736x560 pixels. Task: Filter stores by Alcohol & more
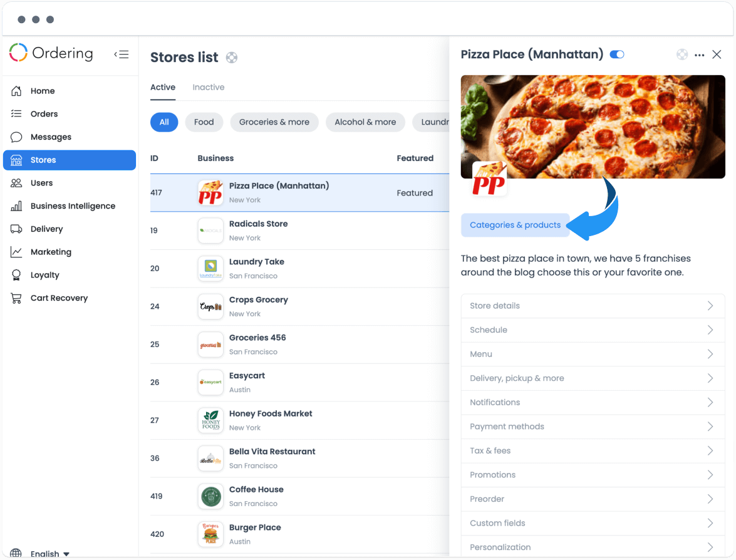point(365,122)
